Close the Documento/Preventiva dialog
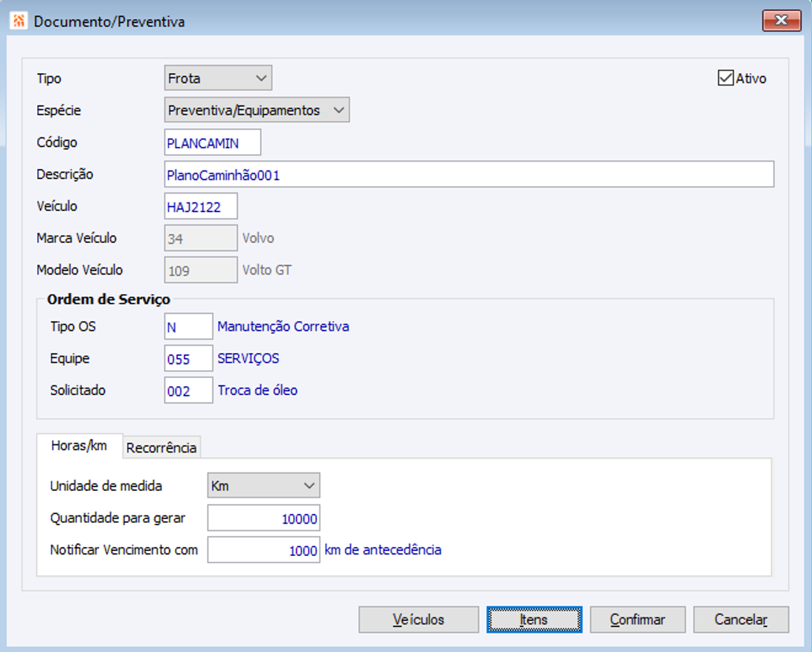Screen dimensions: 812x652 pyautogui.click(x=782, y=21)
